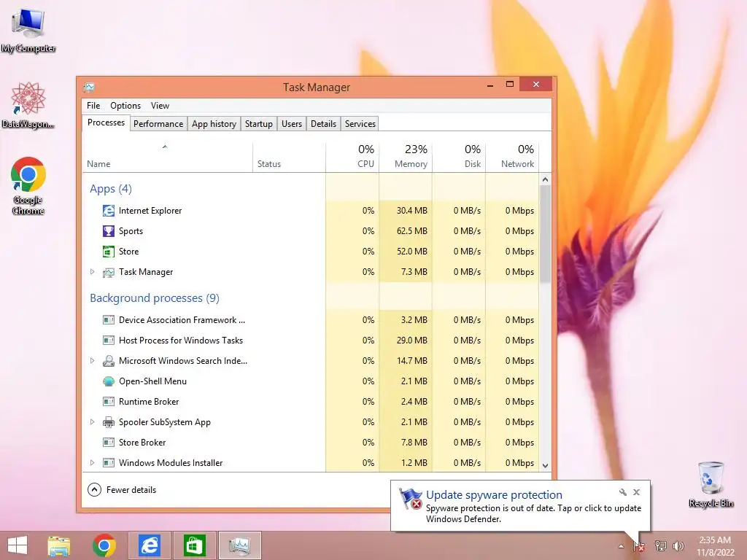Switch to the Services tab

360,124
